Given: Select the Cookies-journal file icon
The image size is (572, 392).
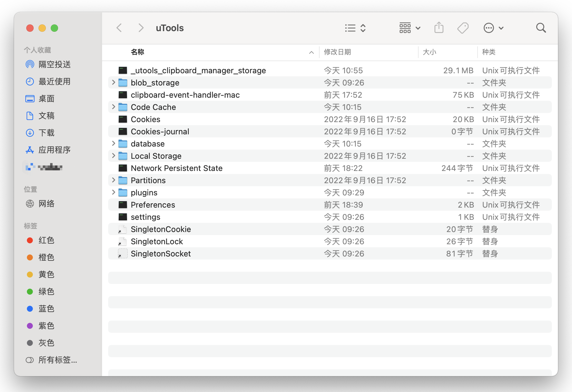Looking at the screenshot, I should (x=123, y=132).
